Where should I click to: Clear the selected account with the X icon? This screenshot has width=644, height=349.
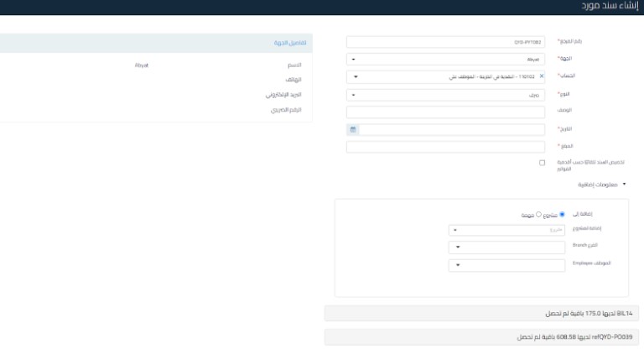point(541,76)
